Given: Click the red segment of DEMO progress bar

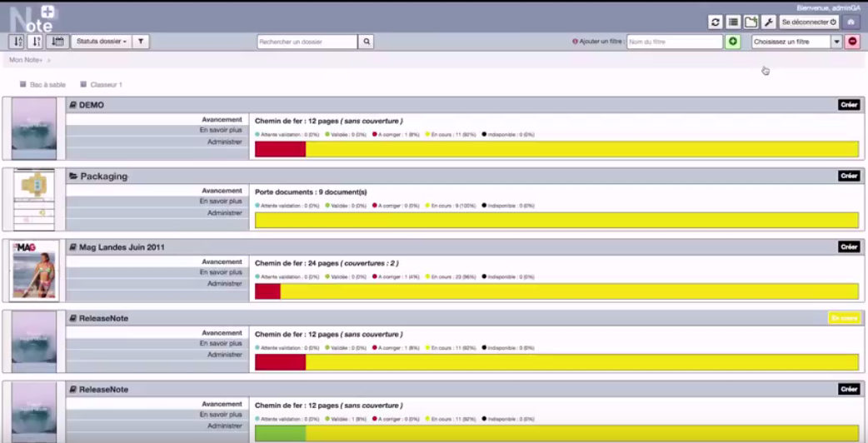Looking at the screenshot, I should tap(280, 149).
